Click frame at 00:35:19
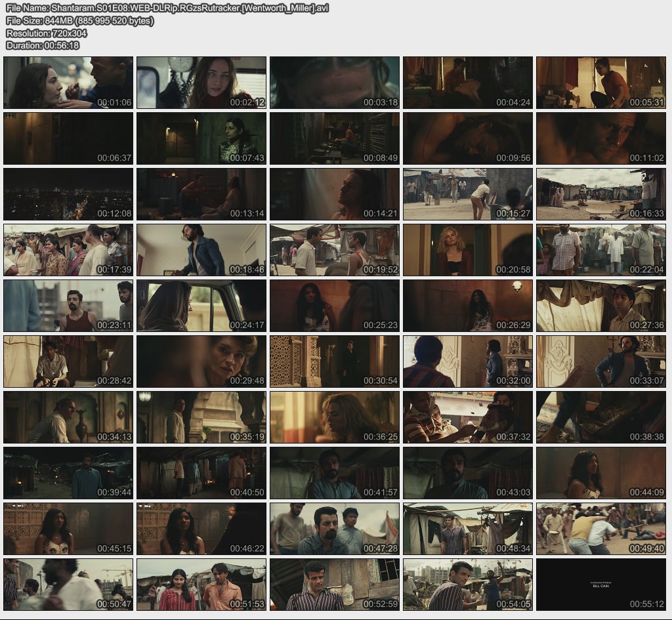The width and height of the screenshot is (672, 620). click(x=201, y=417)
